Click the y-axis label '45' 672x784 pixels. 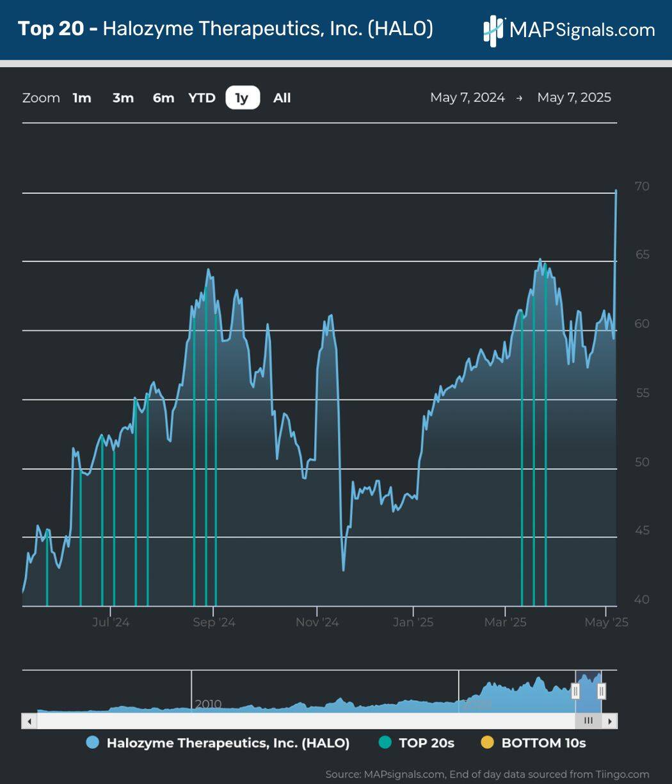click(641, 531)
